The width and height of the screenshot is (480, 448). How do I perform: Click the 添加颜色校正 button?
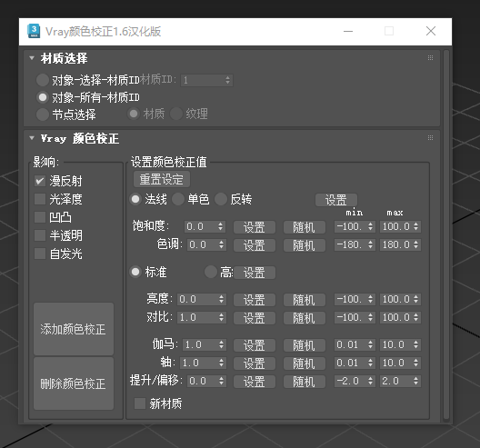pos(74,329)
